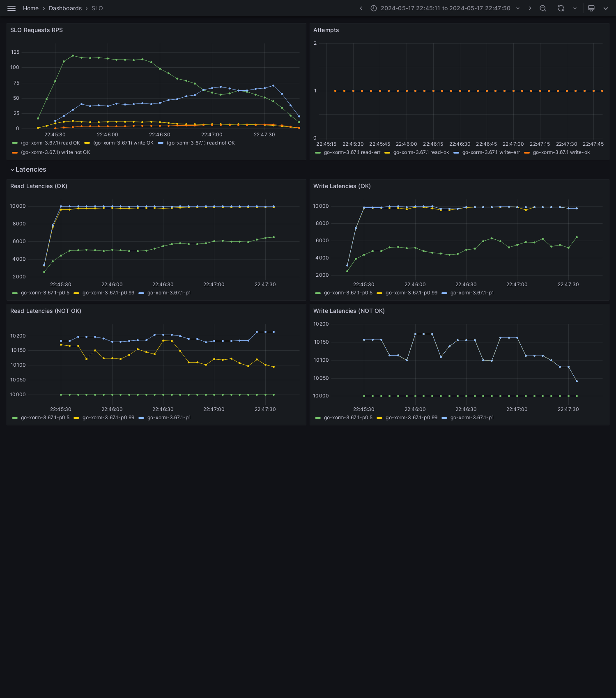Toggle p0.5 series in Write Latencies (NOT OK)

pos(348,418)
